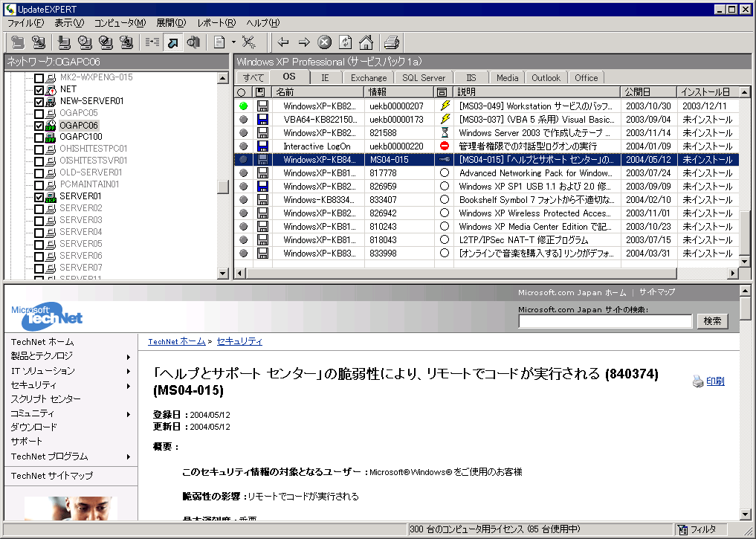Go to home page via house icon
This screenshot has height=539, width=756.
(x=366, y=42)
